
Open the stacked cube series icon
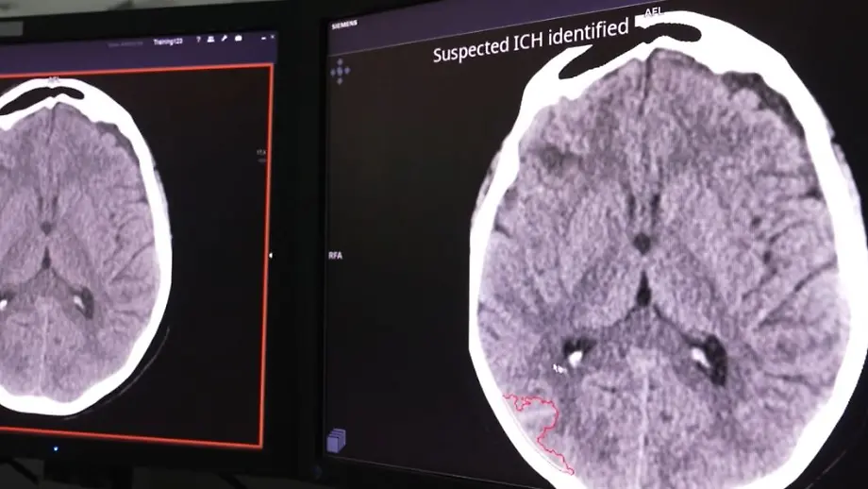336,439
